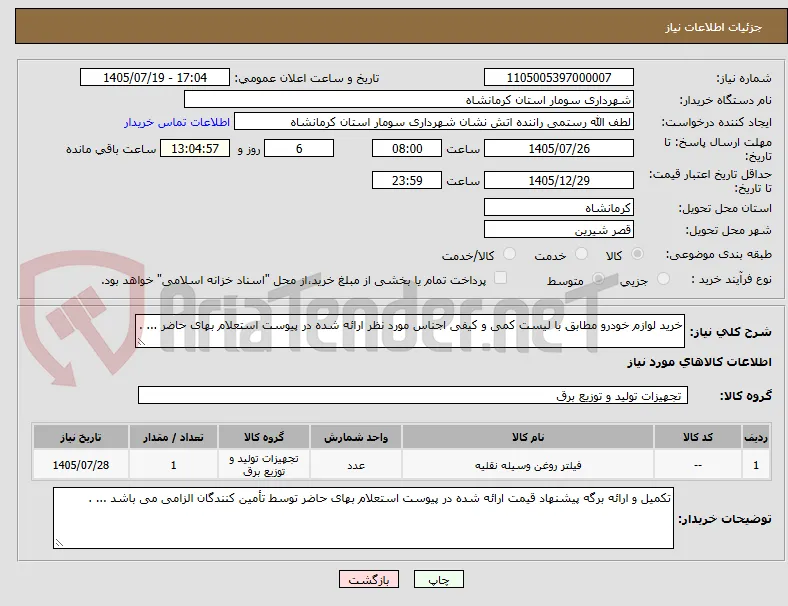The image size is (788, 606).
Task: Click the تعداد / مقدار column header
Action: [173, 437]
